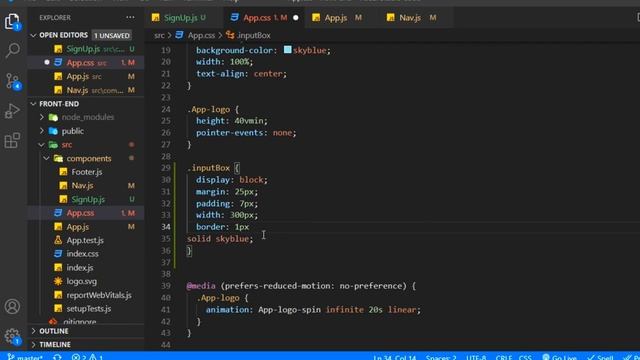The width and height of the screenshot is (640, 360).
Task: Click the App.css breadcrumb segment
Action: 196,36
